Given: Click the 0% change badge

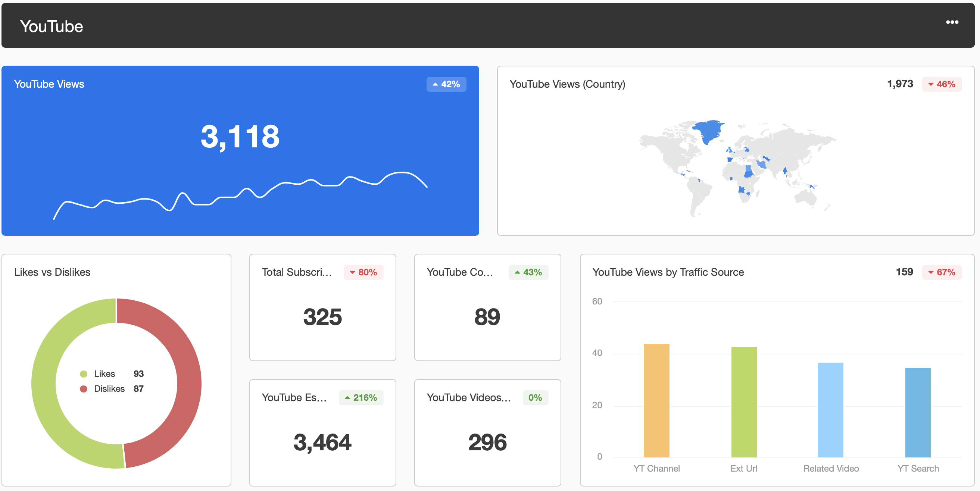Looking at the screenshot, I should [535, 398].
